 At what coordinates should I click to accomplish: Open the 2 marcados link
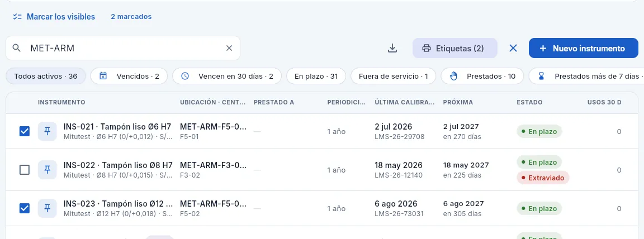(x=131, y=17)
